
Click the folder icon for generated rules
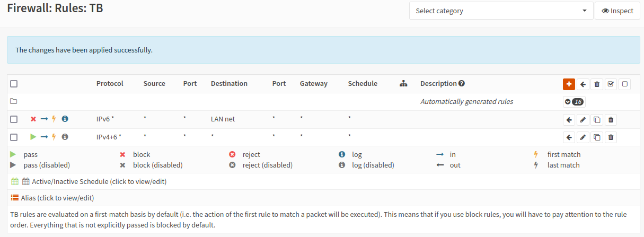[x=14, y=101]
